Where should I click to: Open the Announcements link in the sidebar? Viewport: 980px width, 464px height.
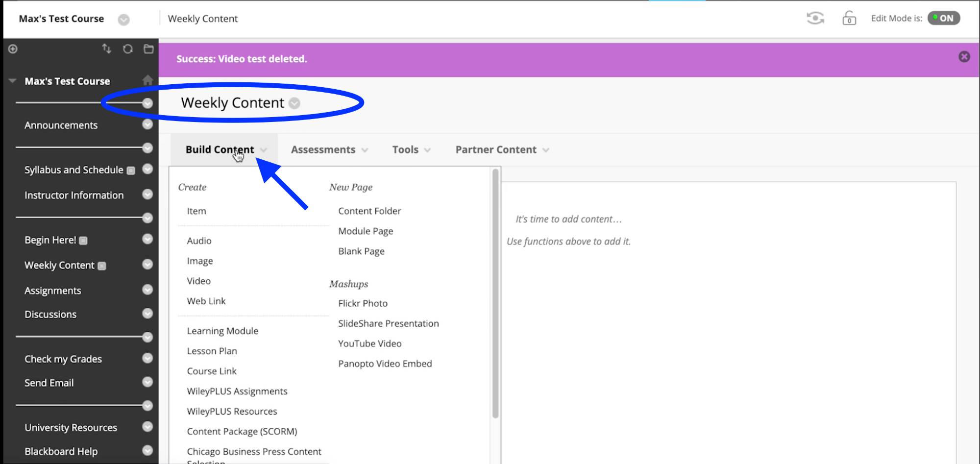(61, 125)
